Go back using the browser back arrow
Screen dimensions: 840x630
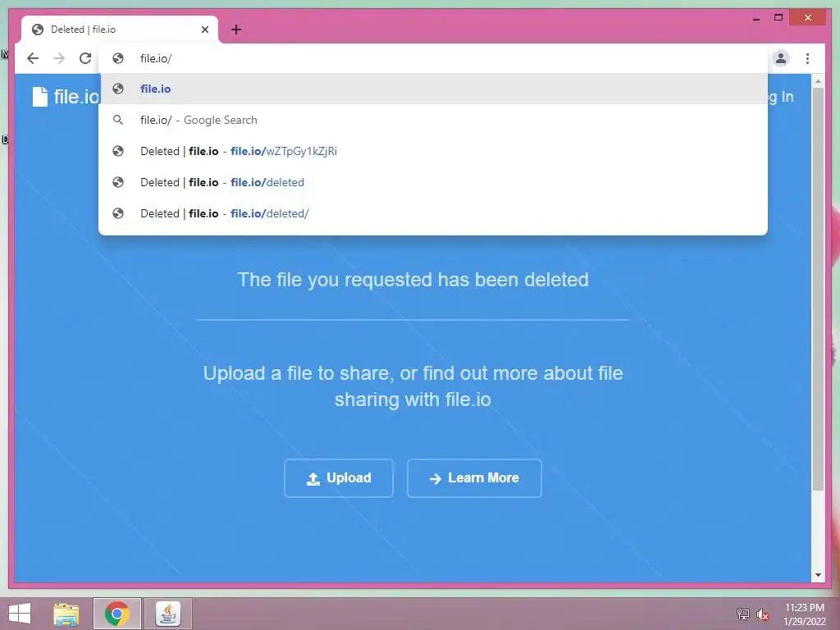pos(33,58)
